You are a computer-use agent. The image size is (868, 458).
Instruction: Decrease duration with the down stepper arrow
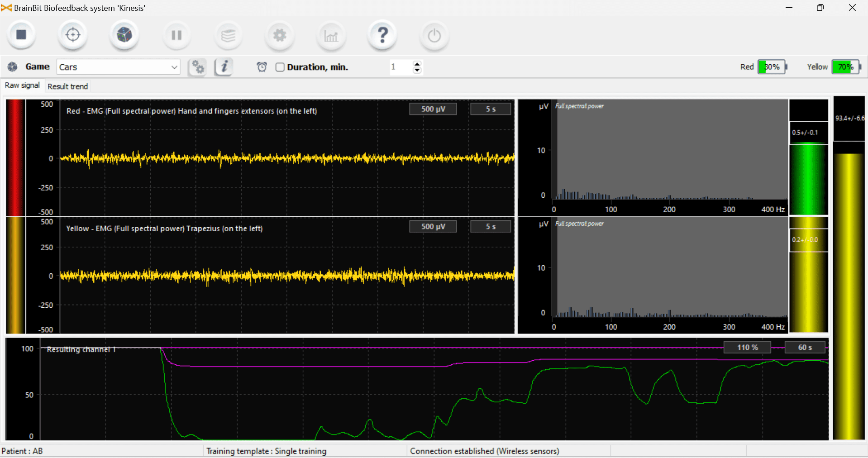click(417, 71)
